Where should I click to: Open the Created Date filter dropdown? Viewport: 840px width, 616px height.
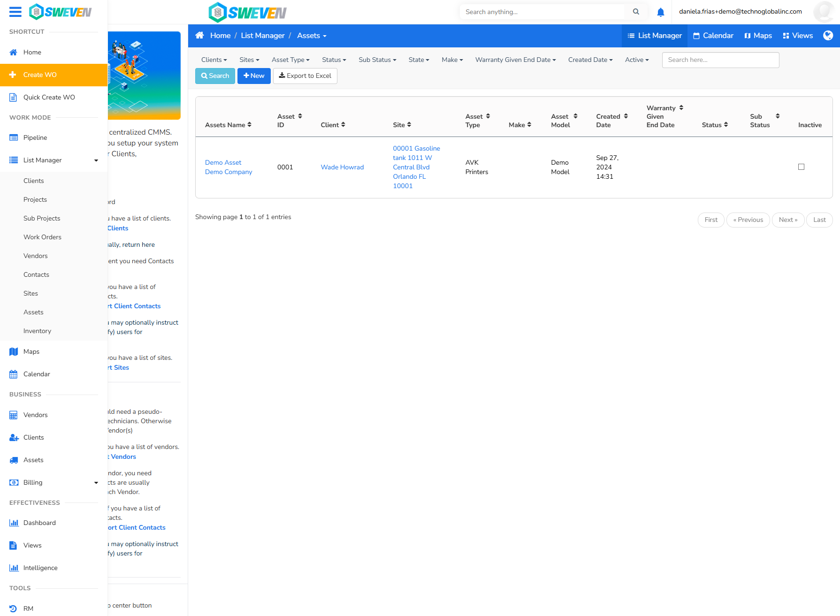tap(590, 60)
